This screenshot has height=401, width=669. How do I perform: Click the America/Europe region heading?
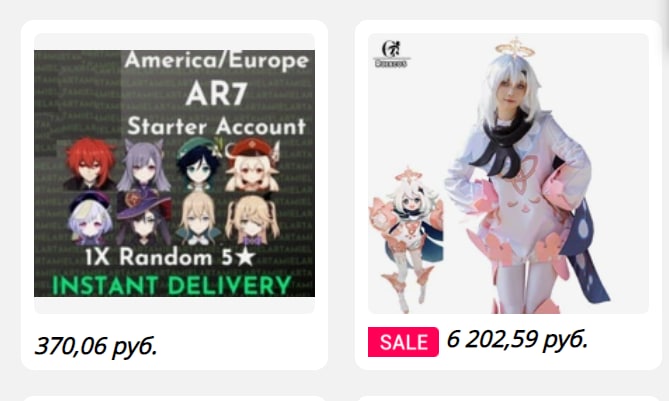click(x=217, y=61)
